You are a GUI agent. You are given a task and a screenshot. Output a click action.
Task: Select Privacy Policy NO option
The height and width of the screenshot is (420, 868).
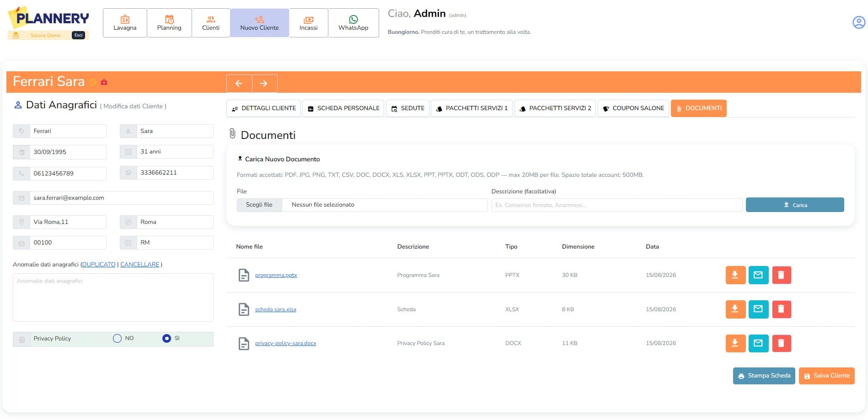(117, 338)
